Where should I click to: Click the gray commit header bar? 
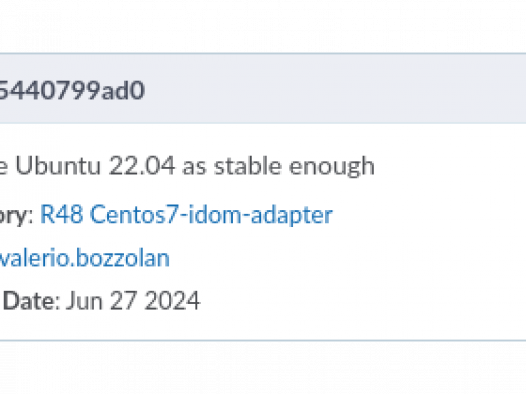[263, 89]
